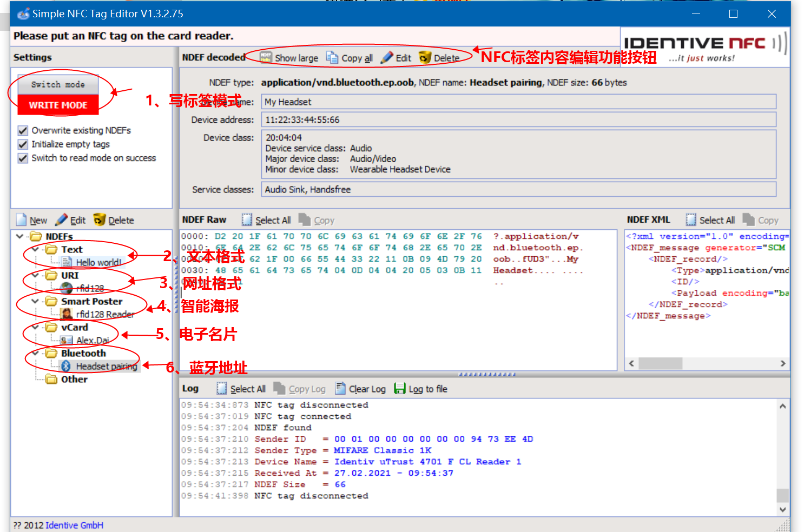Click the splitter handle above the Log panel

tap(487, 374)
